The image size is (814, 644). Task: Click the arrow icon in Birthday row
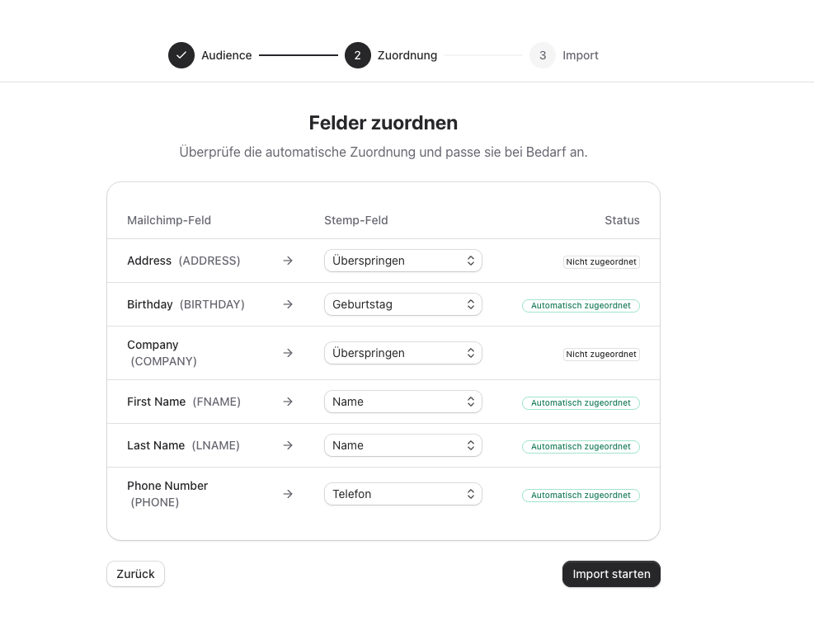(288, 304)
